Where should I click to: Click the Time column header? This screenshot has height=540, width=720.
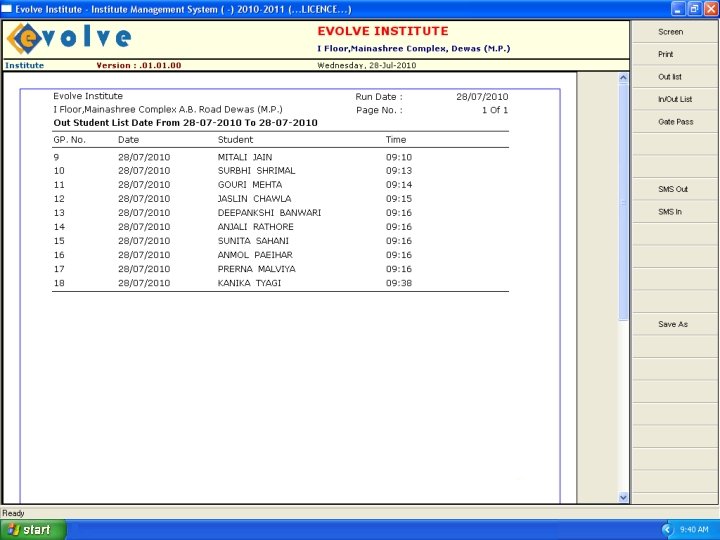point(396,140)
